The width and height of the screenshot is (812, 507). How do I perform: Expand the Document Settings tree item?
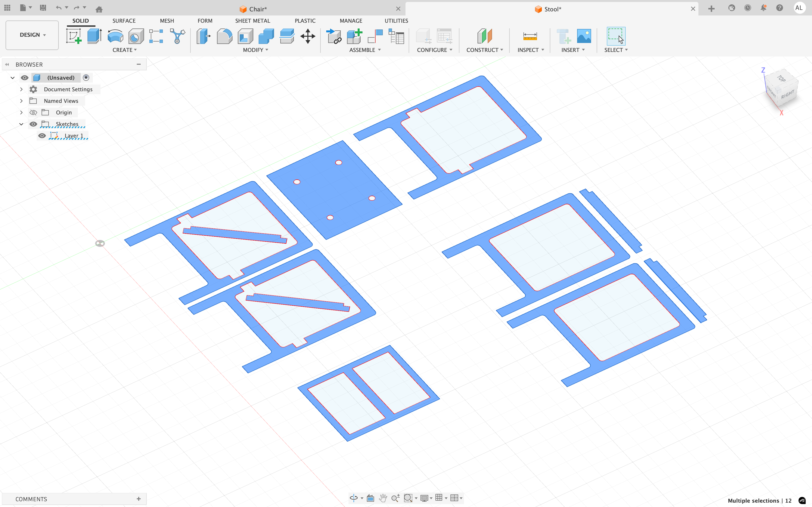pos(21,89)
